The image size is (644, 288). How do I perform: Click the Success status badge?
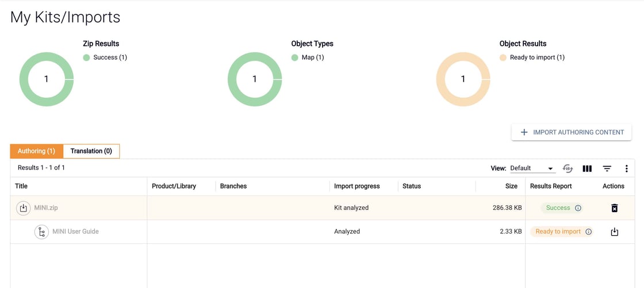pyautogui.click(x=558, y=208)
